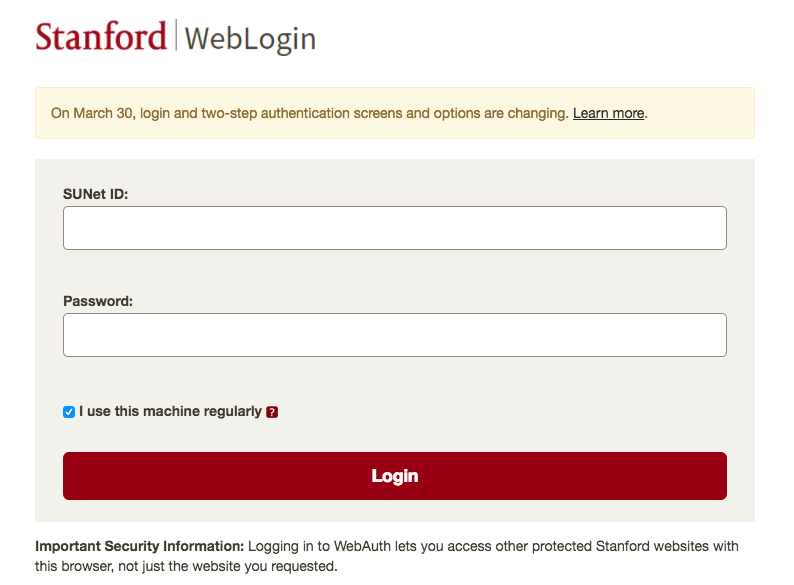Viewport: 794px width, 585px height.
Task: Click the red question mark help icon
Action: point(272,412)
